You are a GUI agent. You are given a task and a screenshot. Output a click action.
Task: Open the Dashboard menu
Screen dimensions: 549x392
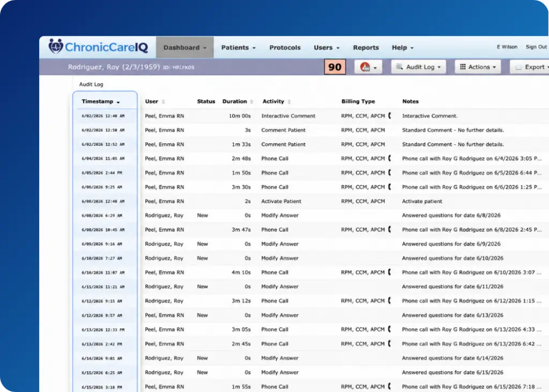click(x=185, y=47)
